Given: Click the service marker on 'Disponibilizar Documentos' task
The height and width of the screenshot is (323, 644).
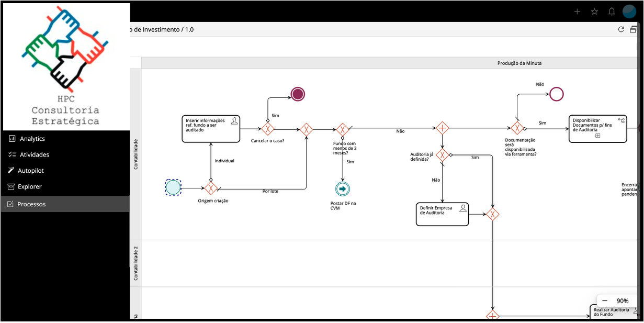Looking at the screenshot, I should [620, 121].
